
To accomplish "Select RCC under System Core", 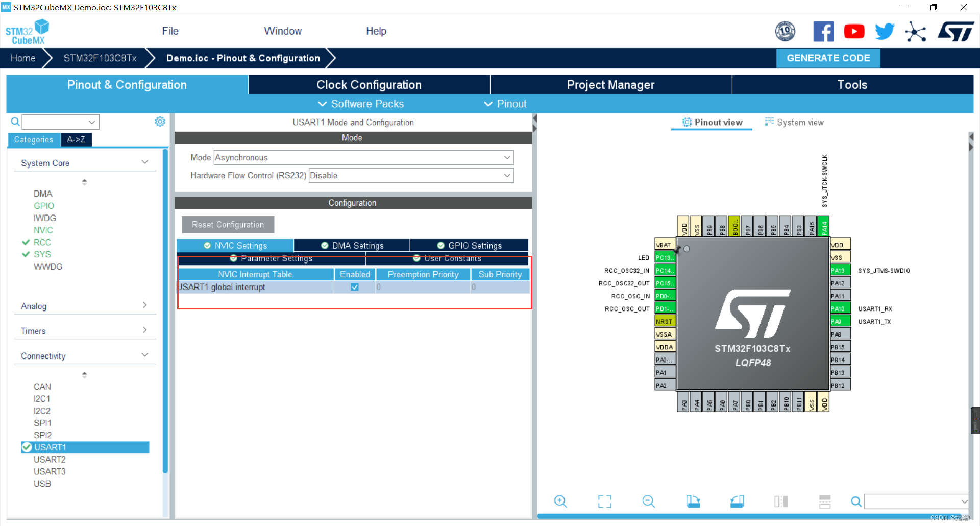I will pos(42,242).
